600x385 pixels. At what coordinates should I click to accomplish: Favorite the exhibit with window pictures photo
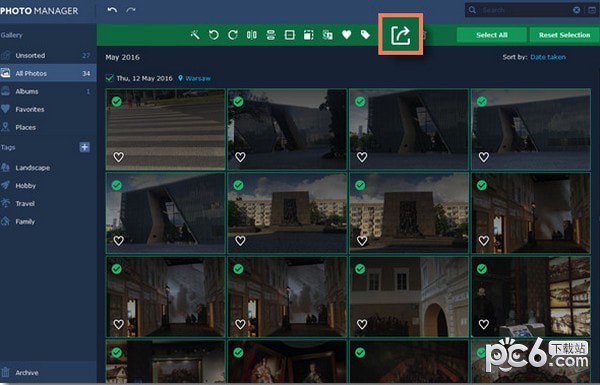(x=484, y=325)
